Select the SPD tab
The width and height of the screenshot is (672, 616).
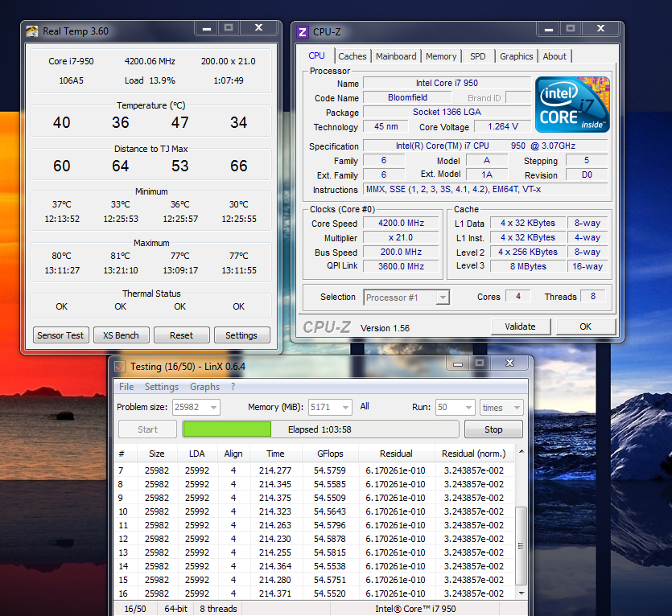(x=478, y=56)
